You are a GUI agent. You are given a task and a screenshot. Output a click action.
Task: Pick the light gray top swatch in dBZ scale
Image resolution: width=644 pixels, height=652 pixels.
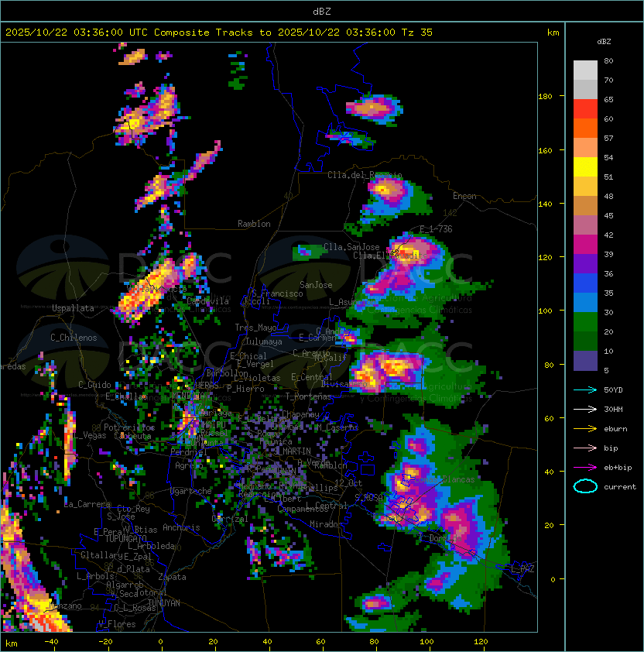tap(585, 70)
